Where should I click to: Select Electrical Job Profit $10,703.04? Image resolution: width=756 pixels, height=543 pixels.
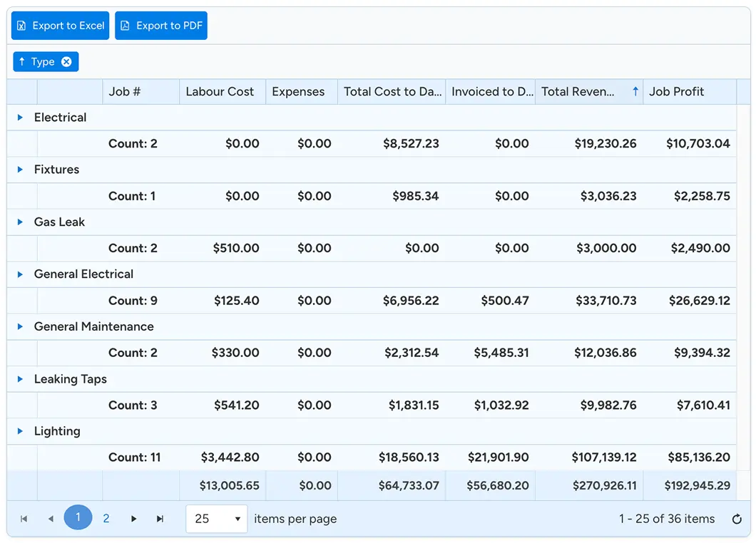click(698, 143)
